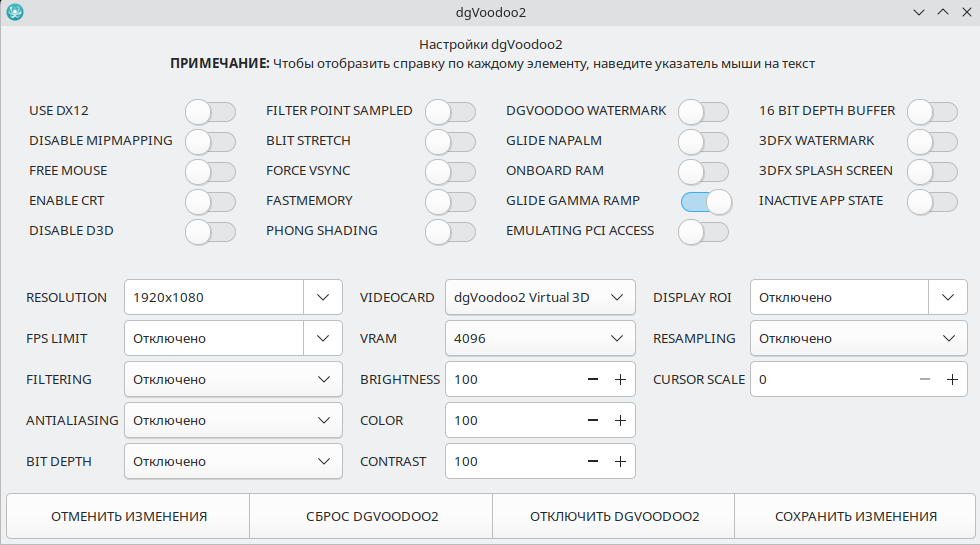Enable PHONG SHADING toggle

pos(451,232)
